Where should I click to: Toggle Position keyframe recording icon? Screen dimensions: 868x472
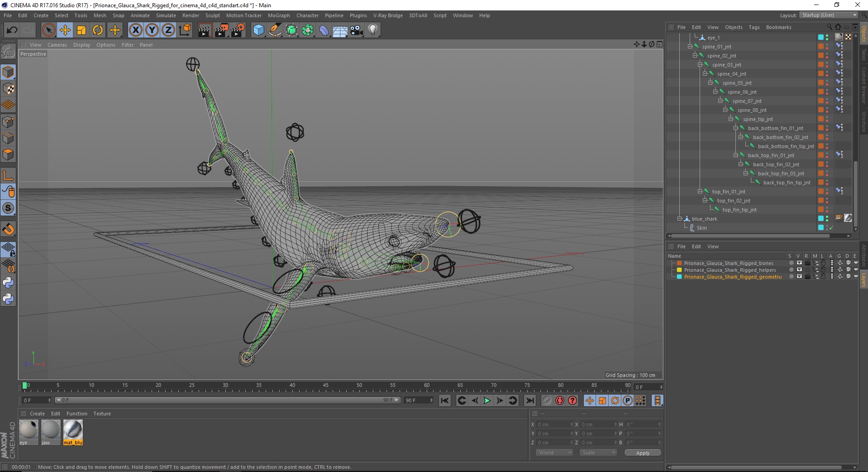tap(590, 400)
